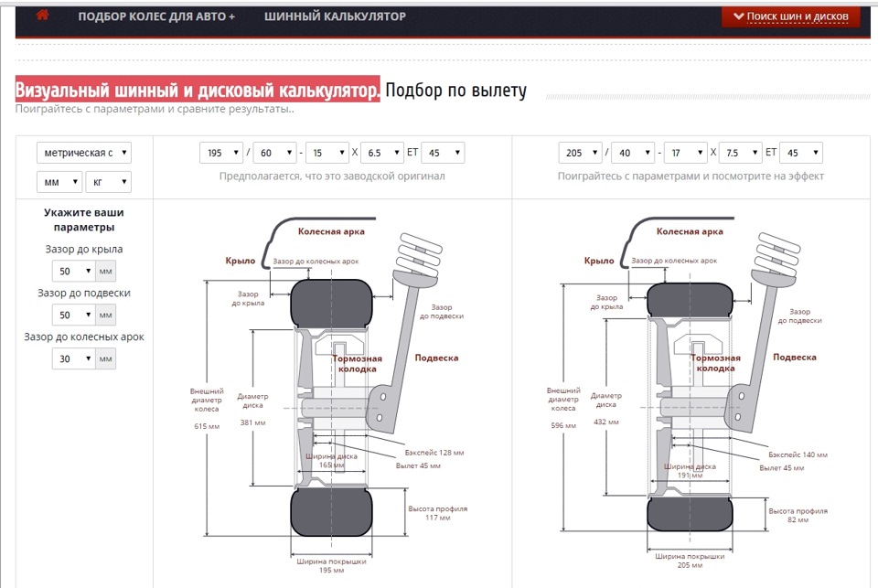Click the 615 мм outer diameter value
This screenshot has width=878, height=588.
(x=207, y=426)
